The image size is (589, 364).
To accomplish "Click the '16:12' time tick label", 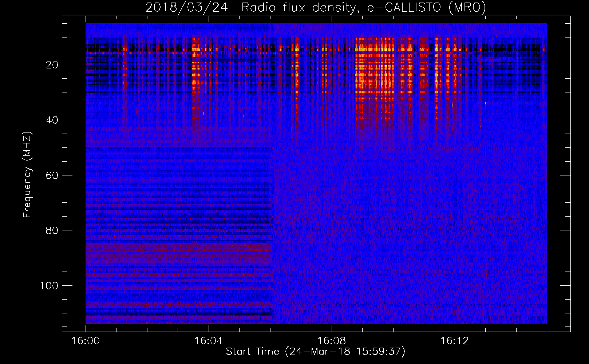I will [x=455, y=341].
